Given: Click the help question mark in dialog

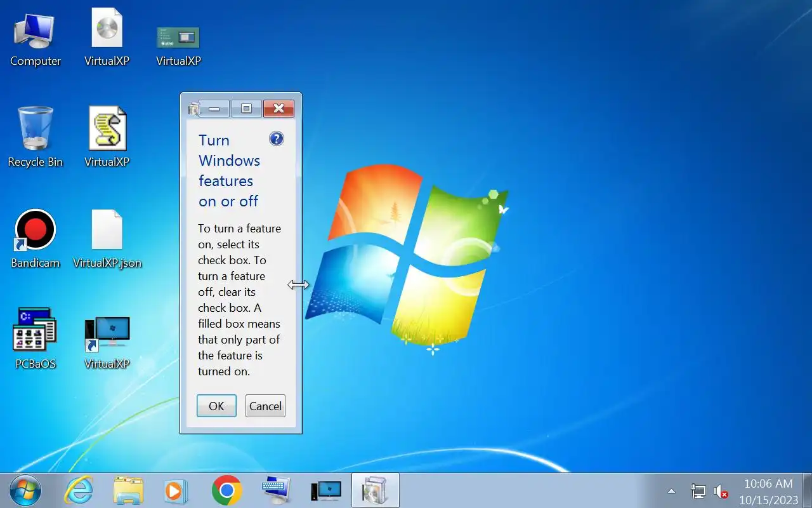Looking at the screenshot, I should [x=277, y=139].
